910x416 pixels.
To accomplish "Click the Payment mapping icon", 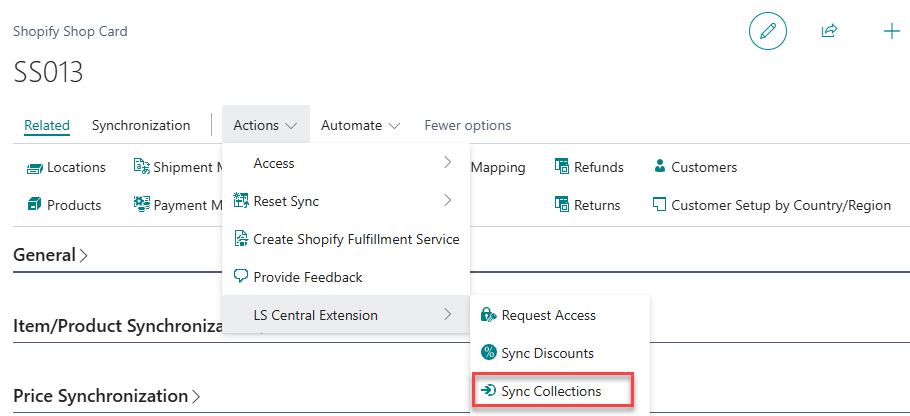I will (142, 205).
